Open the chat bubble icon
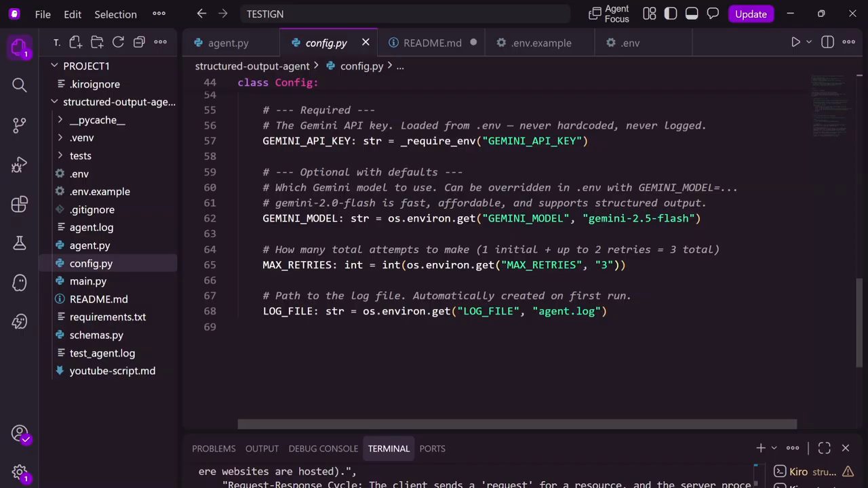Screen dimensions: 868x488 713,14
